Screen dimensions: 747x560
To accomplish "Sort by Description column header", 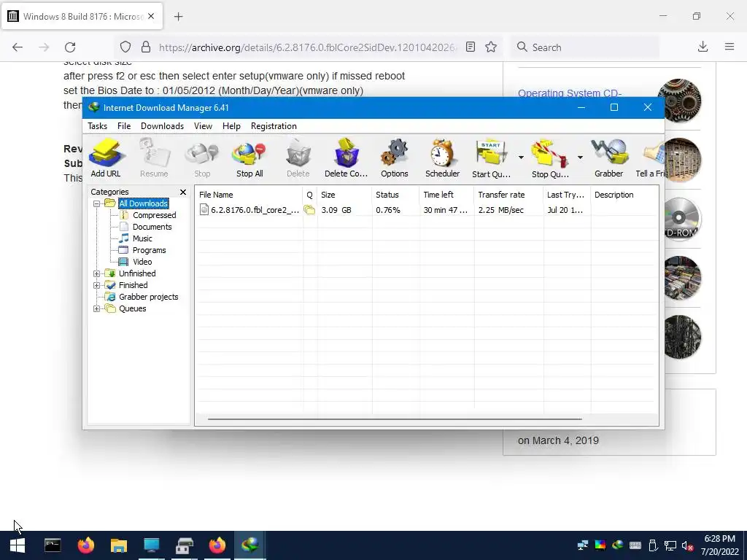I will [x=624, y=195].
